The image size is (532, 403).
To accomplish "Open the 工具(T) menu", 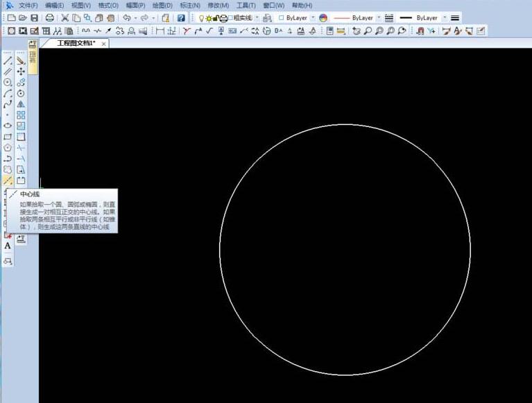I will [246, 6].
